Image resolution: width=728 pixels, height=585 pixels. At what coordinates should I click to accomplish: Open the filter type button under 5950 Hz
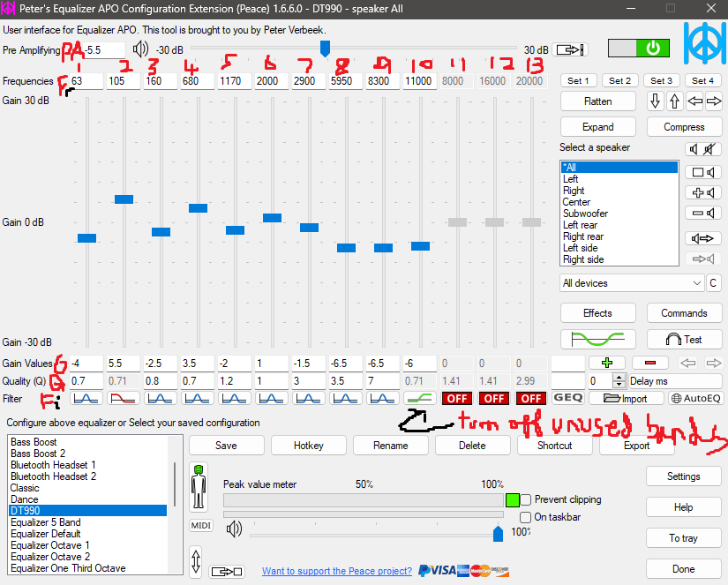pyautogui.click(x=345, y=398)
